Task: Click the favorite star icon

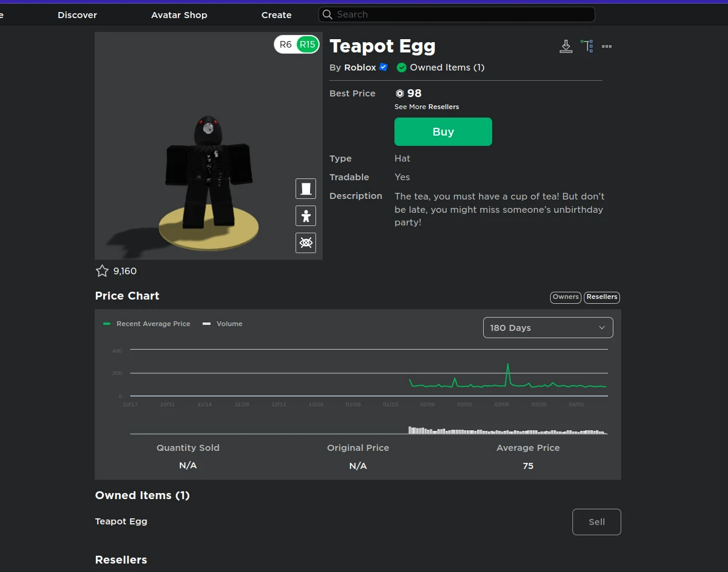Action: pyautogui.click(x=102, y=271)
